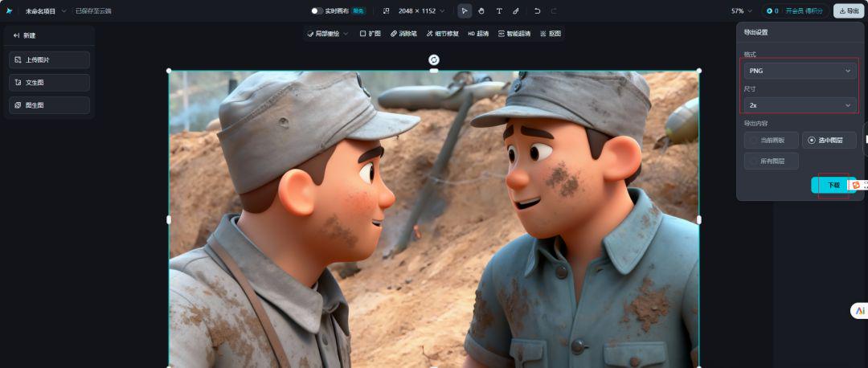The height and width of the screenshot is (368, 868).
Task: Expand the 57% zoom level dropdown
Action: [742, 11]
